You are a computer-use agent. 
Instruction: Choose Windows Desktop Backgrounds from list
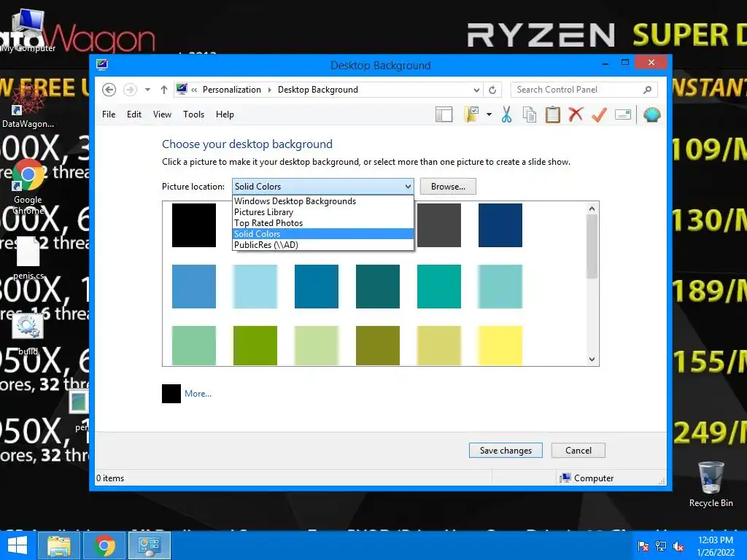coord(323,201)
